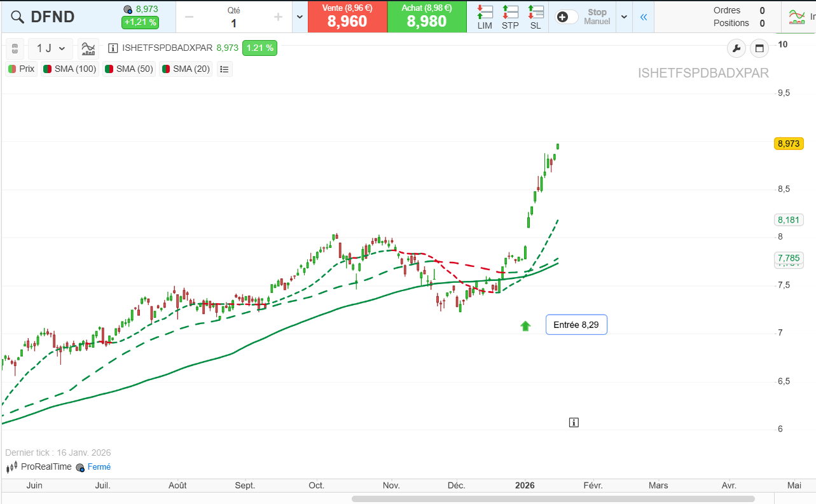Click the DFND search magnifier icon
Image resolution: width=816 pixels, height=504 pixels.
[17, 17]
